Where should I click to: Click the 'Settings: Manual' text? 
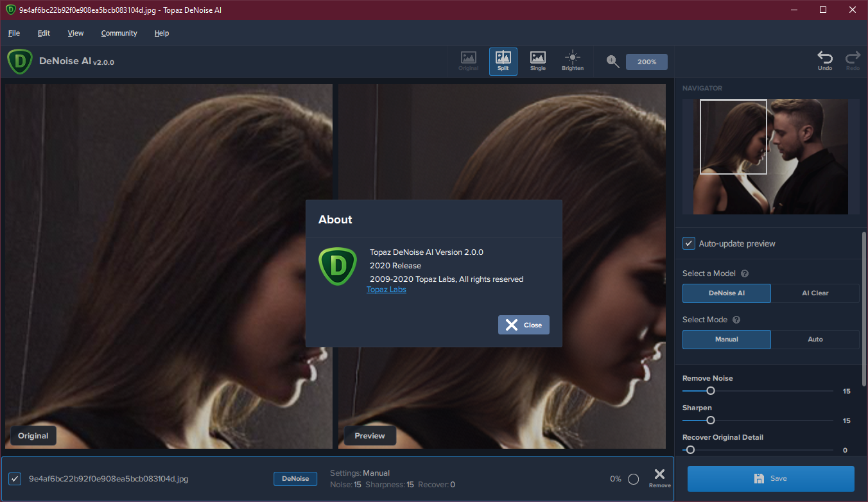point(360,473)
